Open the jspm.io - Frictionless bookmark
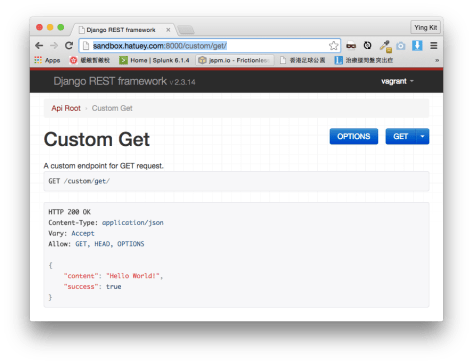The height and width of the screenshot is (364, 473). pos(235,60)
